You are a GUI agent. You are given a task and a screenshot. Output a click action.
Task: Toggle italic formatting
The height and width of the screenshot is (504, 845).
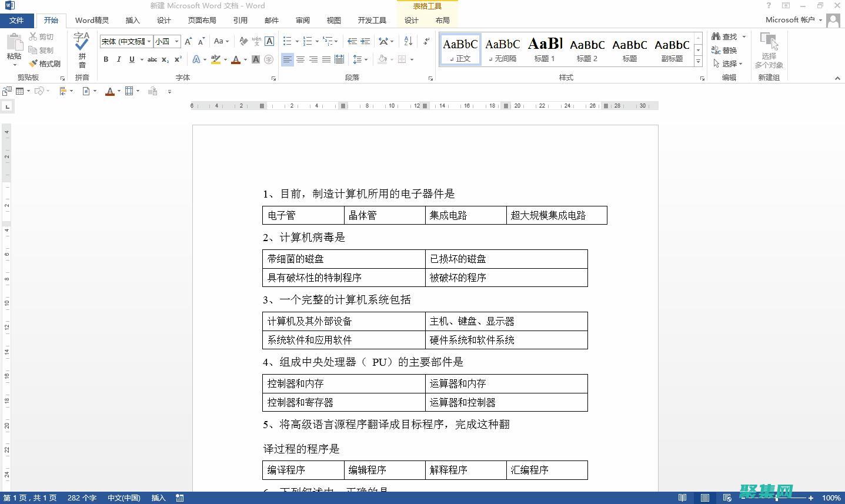tap(119, 59)
